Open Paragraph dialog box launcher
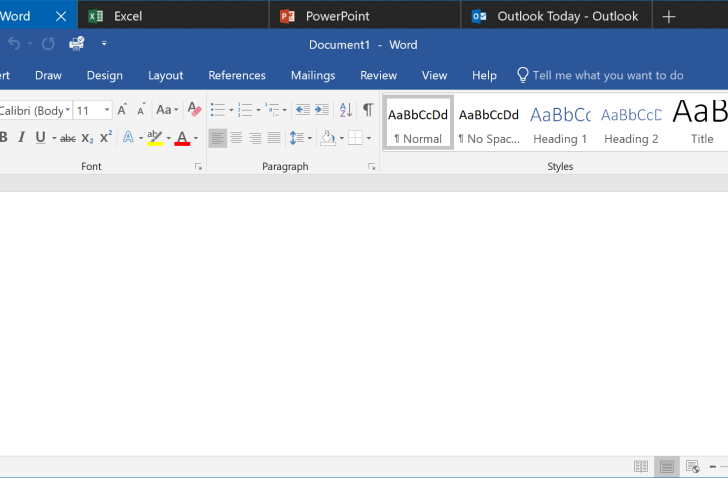Screen dimensions: 728x478 point(371,167)
